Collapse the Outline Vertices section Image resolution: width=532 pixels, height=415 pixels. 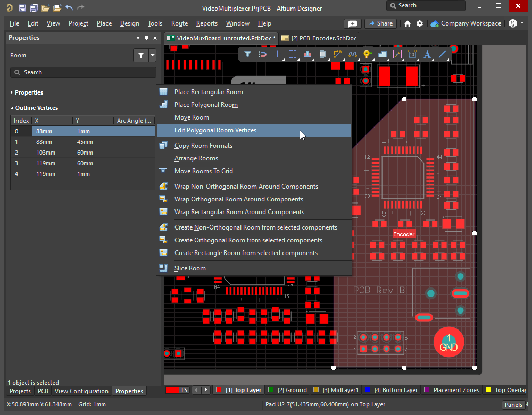pyautogui.click(x=12, y=108)
